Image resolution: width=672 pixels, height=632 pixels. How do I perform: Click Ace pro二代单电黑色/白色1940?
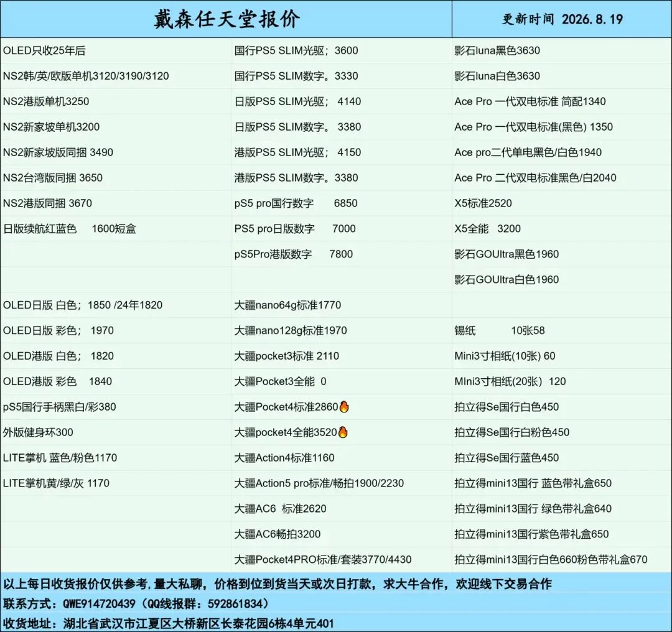click(528, 152)
